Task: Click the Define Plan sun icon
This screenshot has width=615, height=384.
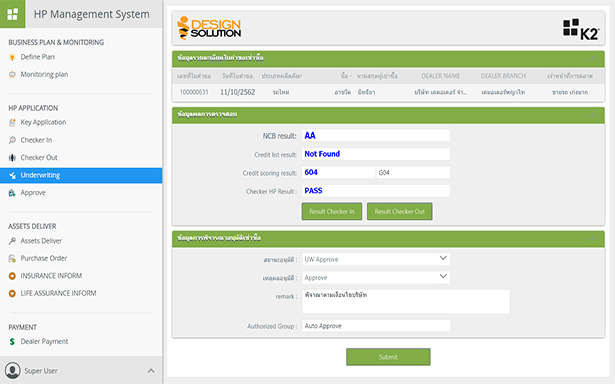Action: click(12, 57)
